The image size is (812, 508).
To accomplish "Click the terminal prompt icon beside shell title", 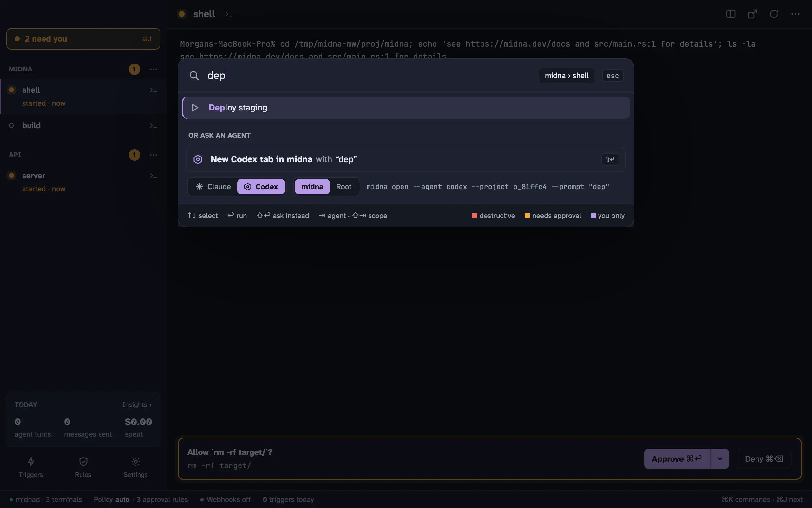I will [x=229, y=14].
